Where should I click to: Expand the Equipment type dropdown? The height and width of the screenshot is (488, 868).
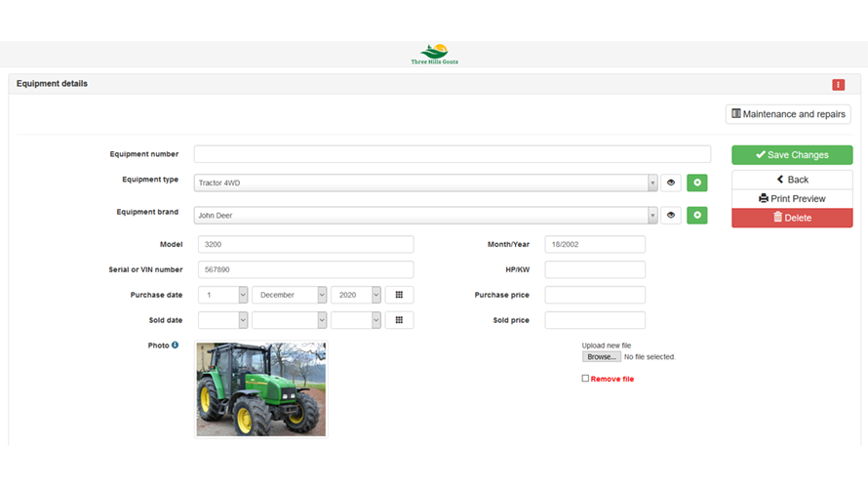point(652,183)
